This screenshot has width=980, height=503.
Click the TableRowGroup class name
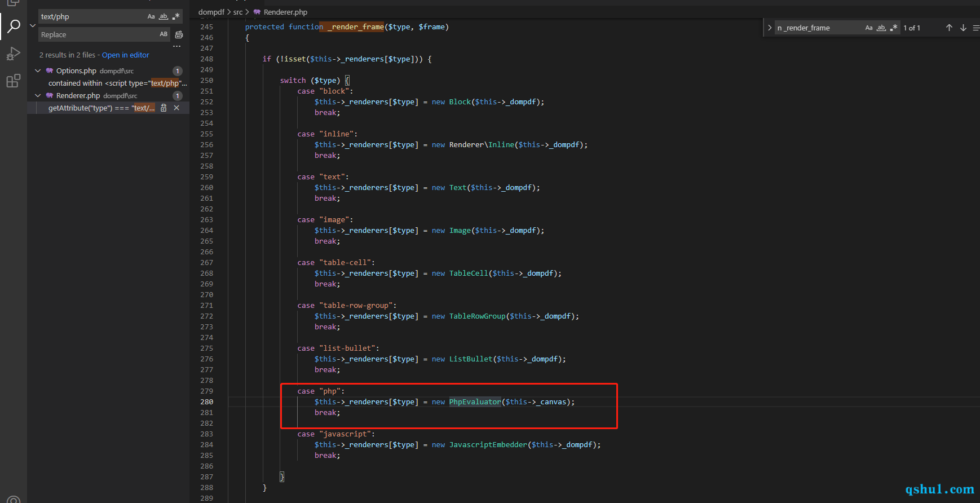click(477, 316)
